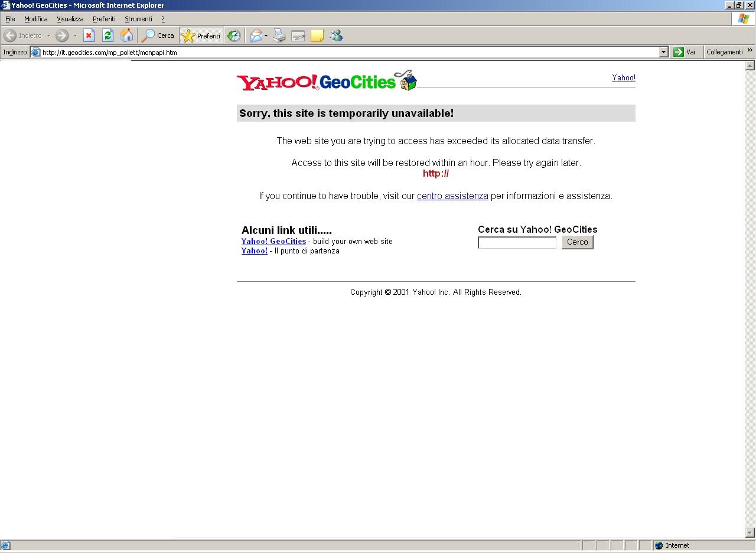
Task: Open the back history dropdown arrow
Action: [x=48, y=35]
